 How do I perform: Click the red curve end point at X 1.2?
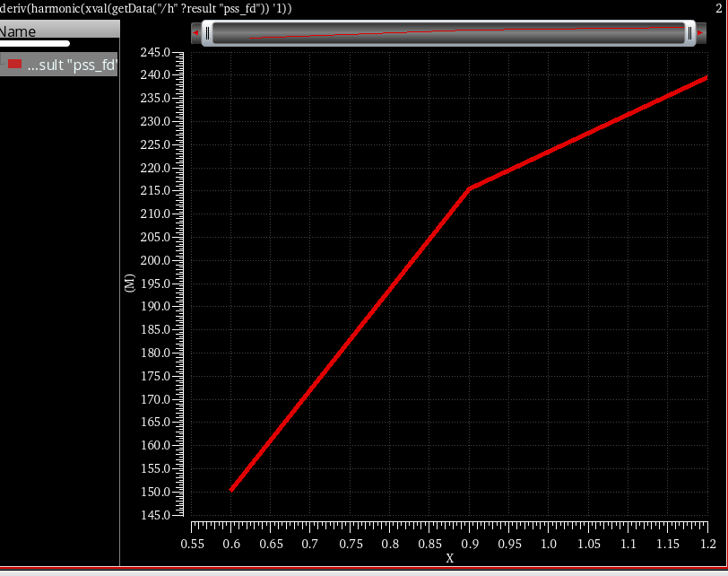[706, 78]
